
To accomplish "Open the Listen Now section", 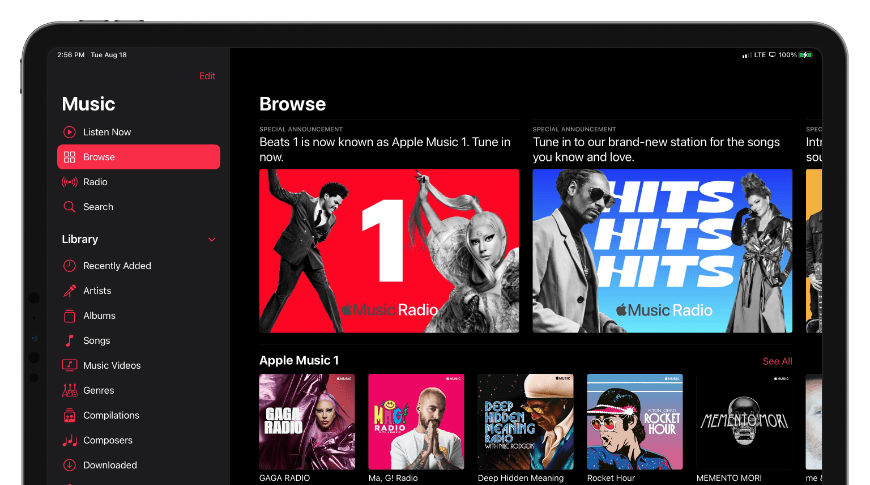I will click(139, 132).
